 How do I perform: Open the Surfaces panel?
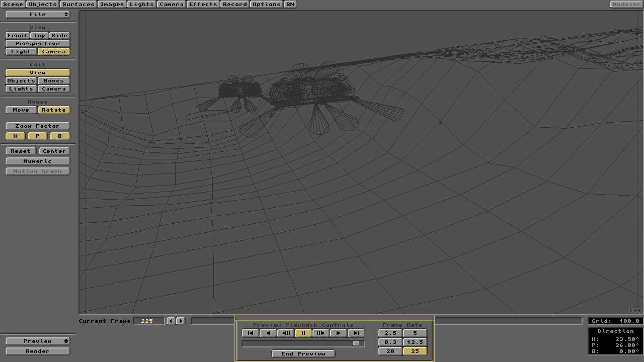[78, 4]
